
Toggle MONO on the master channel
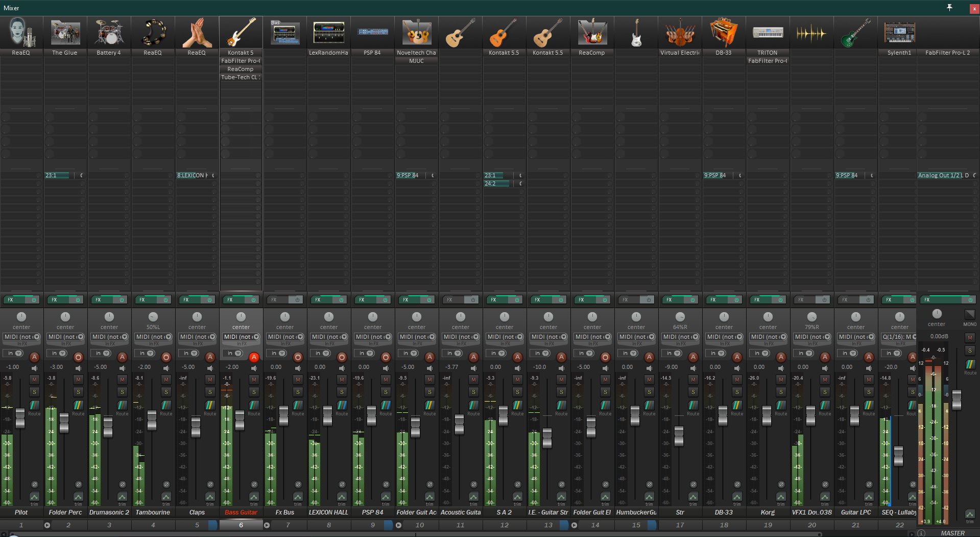pos(969,315)
